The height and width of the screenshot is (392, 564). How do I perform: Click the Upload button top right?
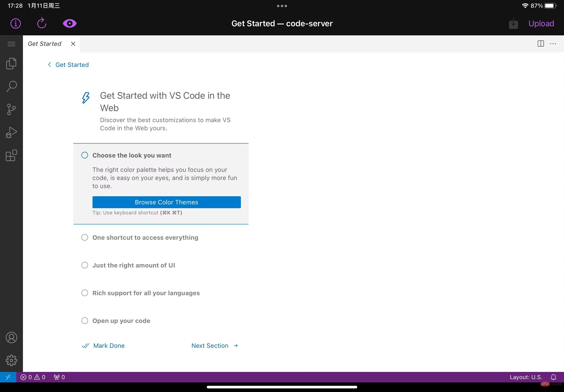click(542, 23)
